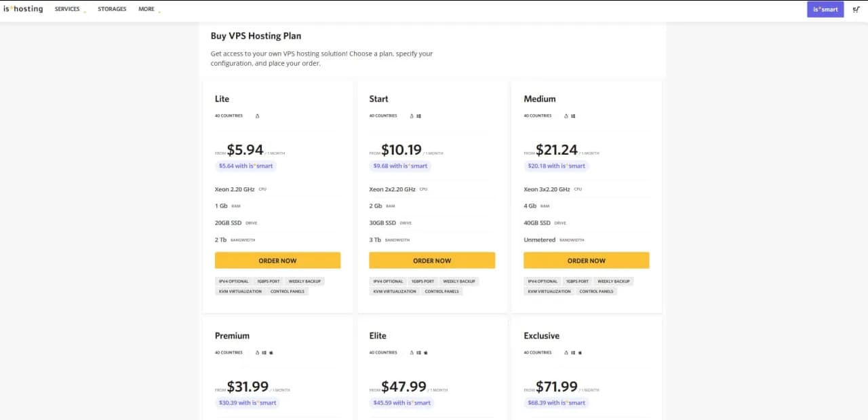868x420 pixels.
Task: Select the Apple icon on the Exclusive plan
Action: tap(580, 352)
